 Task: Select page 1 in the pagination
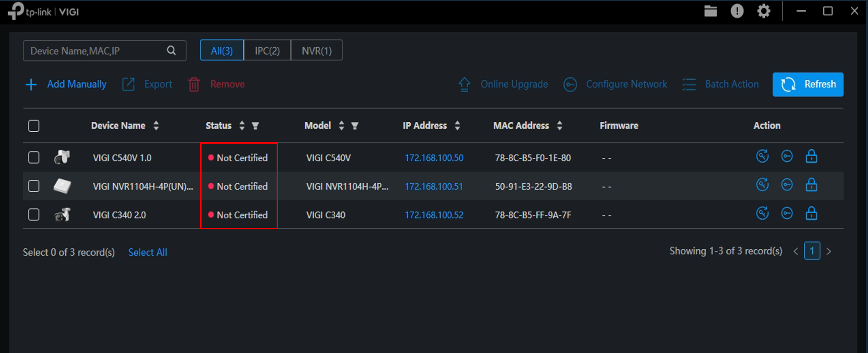pyautogui.click(x=812, y=251)
